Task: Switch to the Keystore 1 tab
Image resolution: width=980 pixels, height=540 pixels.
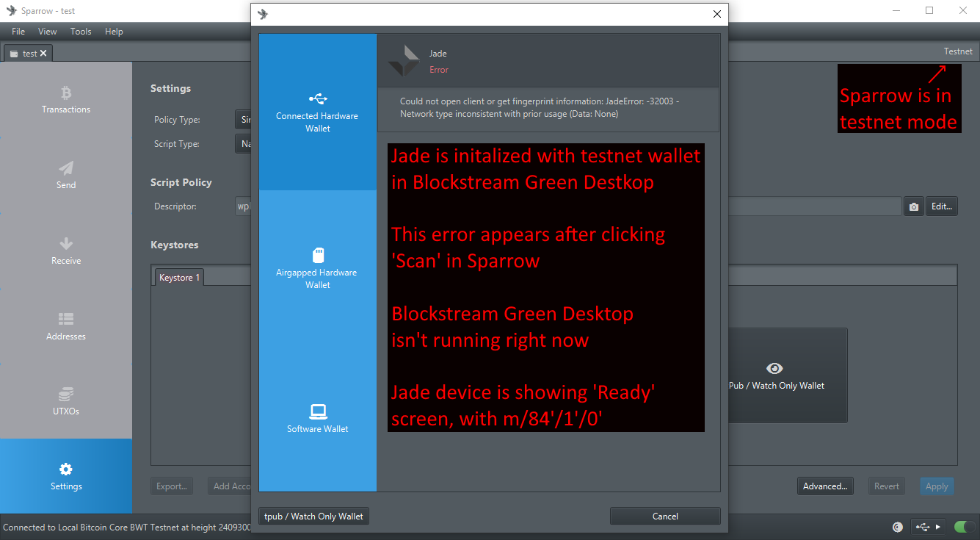Action: 178,277
